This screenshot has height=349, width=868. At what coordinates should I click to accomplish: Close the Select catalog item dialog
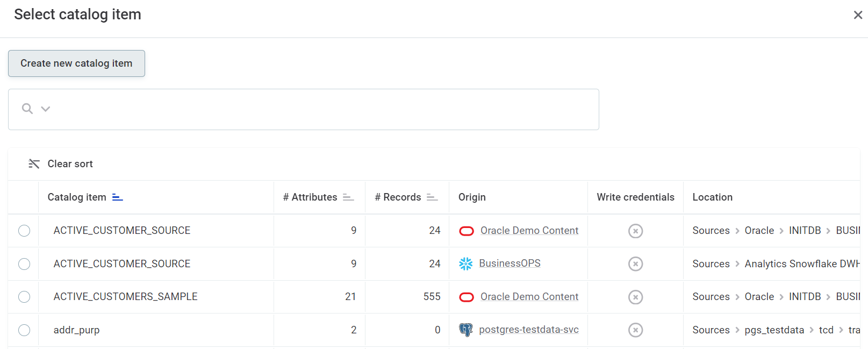858,15
